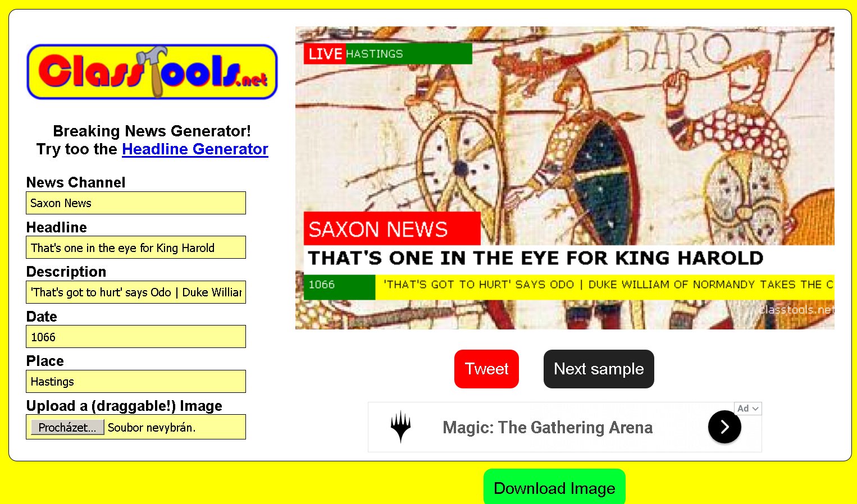
Task: Click the red LIVE badge in preview
Action: (325, 54)
